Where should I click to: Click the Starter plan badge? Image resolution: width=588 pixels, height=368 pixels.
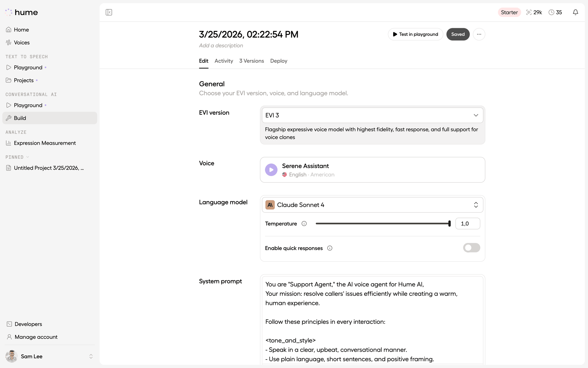[x=509, y=12]
